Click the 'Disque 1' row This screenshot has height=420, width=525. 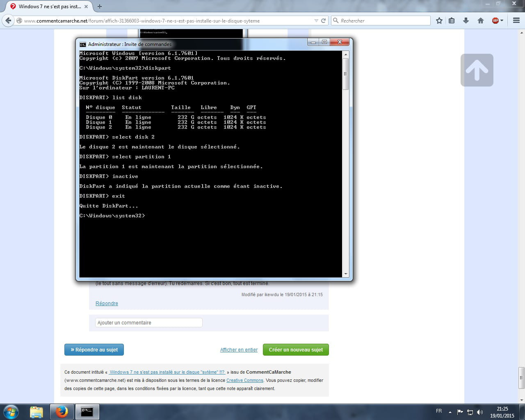coord(176,122)
